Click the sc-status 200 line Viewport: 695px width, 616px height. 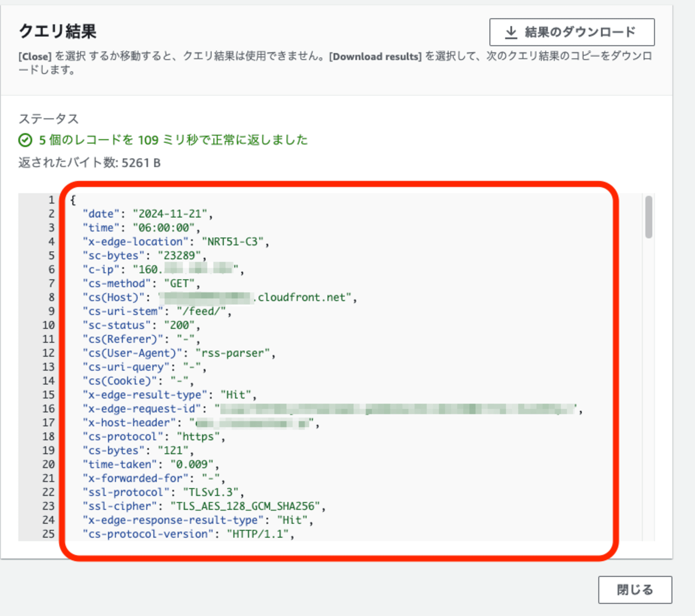(141, 325)
